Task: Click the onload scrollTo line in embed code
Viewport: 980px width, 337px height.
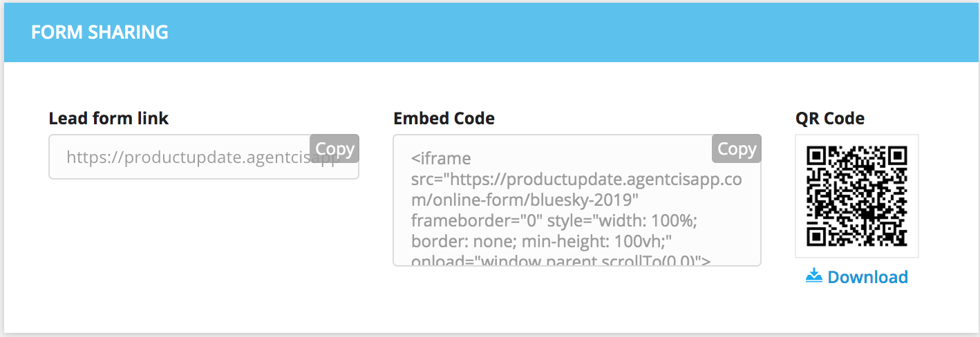Action: (562, 260)
